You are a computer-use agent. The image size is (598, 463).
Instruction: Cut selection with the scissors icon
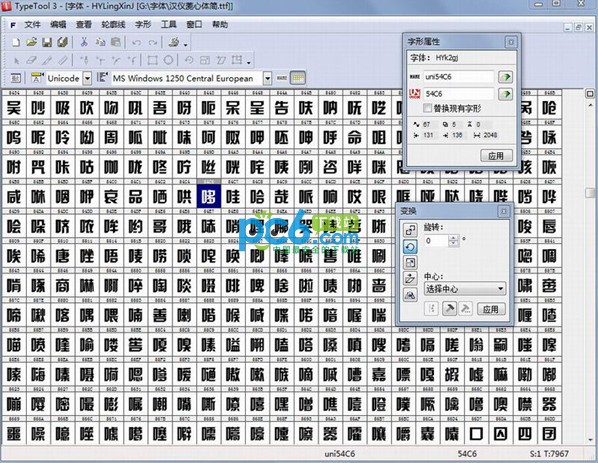pyautogui.click(x=84, y=42)
